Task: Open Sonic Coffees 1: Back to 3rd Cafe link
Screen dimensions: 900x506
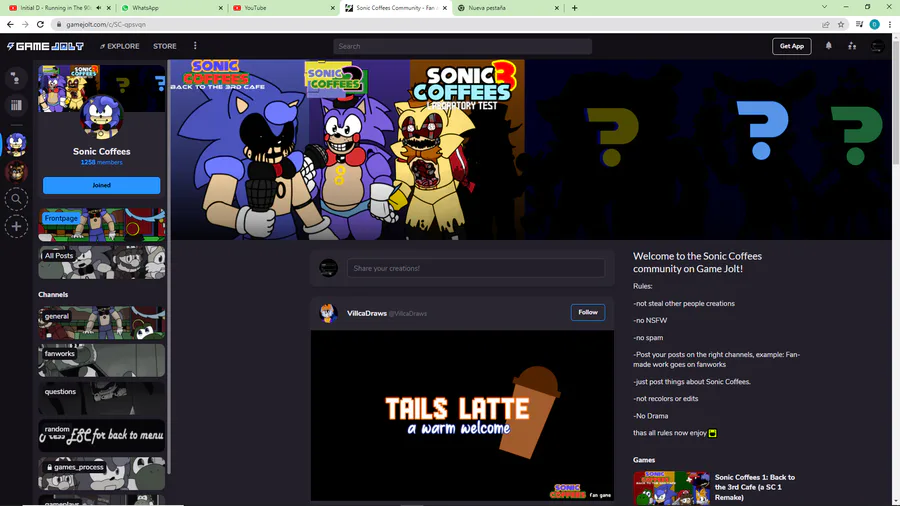Action: point(755,487)
